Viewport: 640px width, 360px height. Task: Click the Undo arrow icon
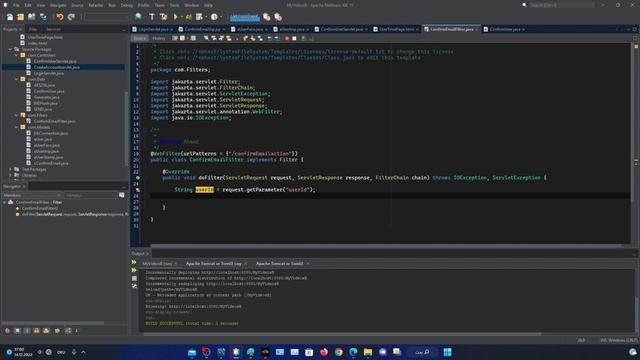[60, 17]
